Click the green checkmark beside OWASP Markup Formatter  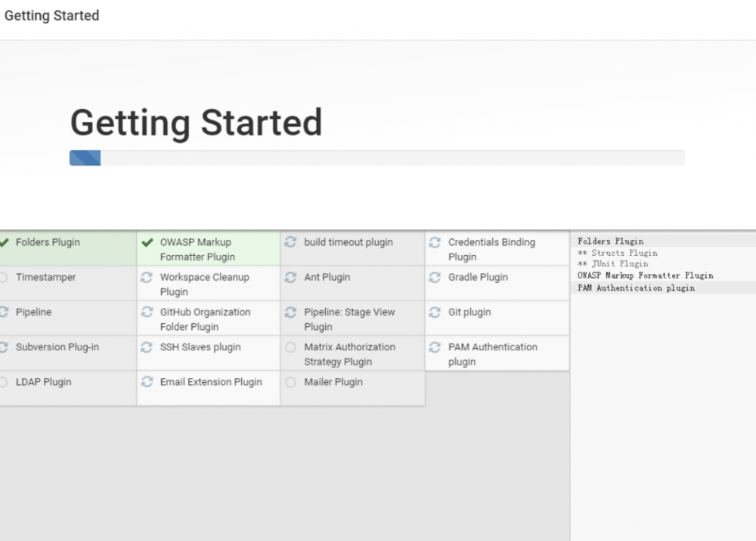pyautogui.click(x=147, y=243)
